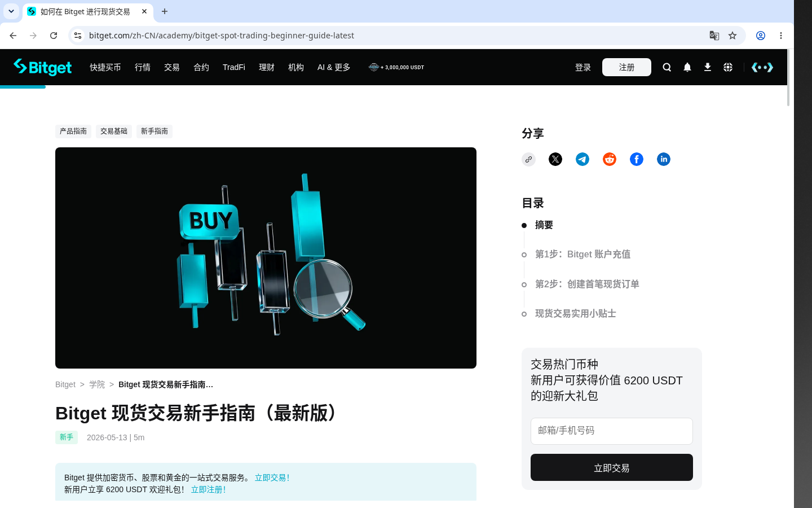Click the 新手 level badge
Image resolution: width=812 pixels, height=508 pixels.
[67, 437]
